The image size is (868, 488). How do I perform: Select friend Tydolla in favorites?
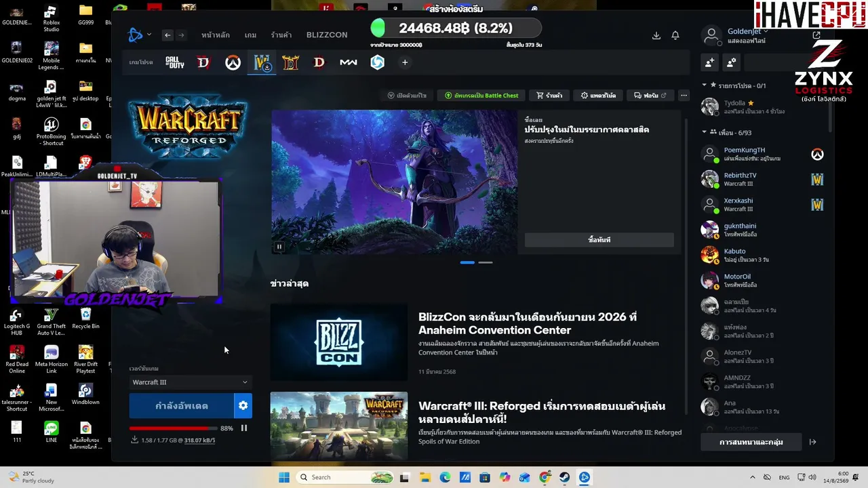click(x=762, y=107)
